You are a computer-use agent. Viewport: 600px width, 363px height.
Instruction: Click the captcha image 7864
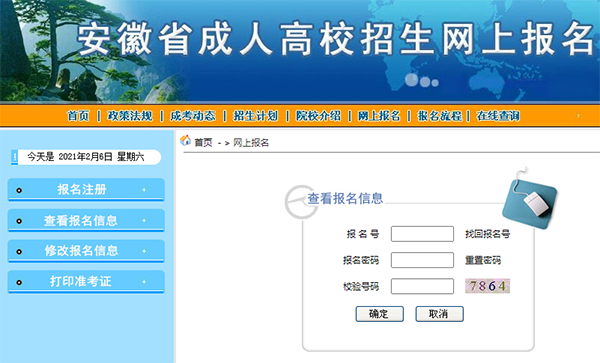[x=488, y=286]
